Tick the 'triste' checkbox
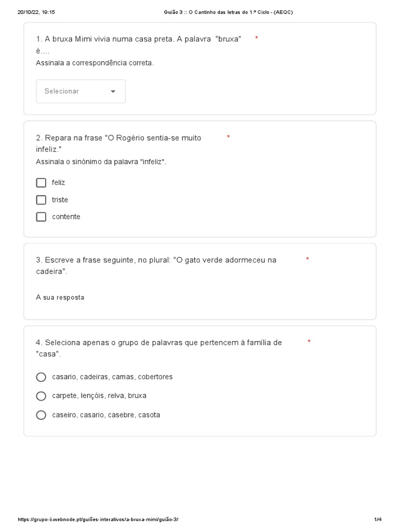The height and width of the screenshot is (532, 399). tap(41, 200)
